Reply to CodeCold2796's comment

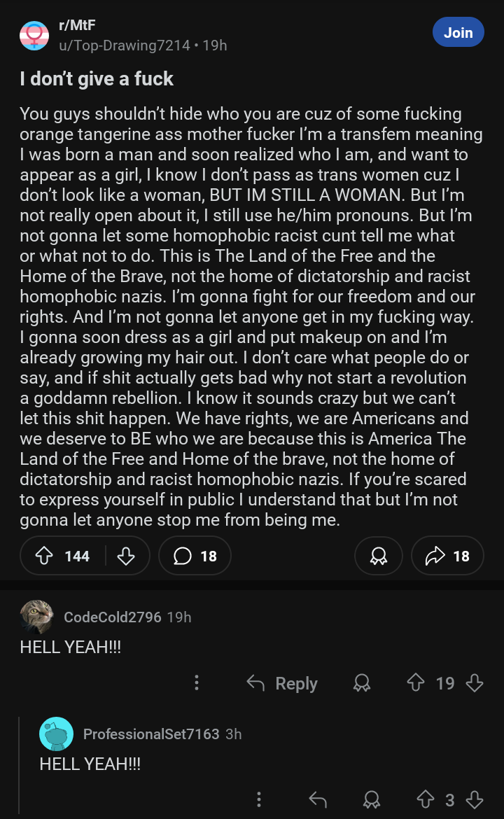click(x=282, y=683)
